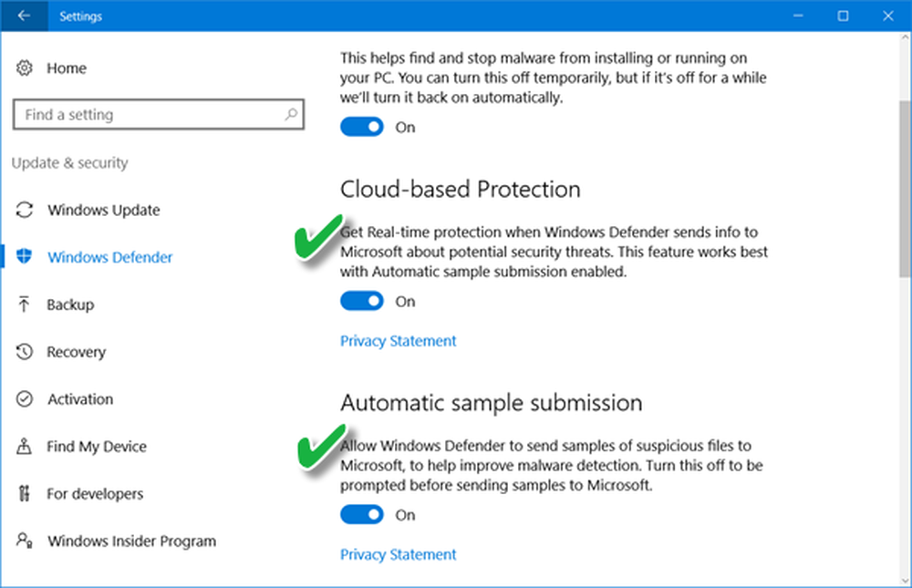The height and width of the screenshot is (588, 912).
Task: Click the Windows Insider Program person icon
Action: coord(25,541)
